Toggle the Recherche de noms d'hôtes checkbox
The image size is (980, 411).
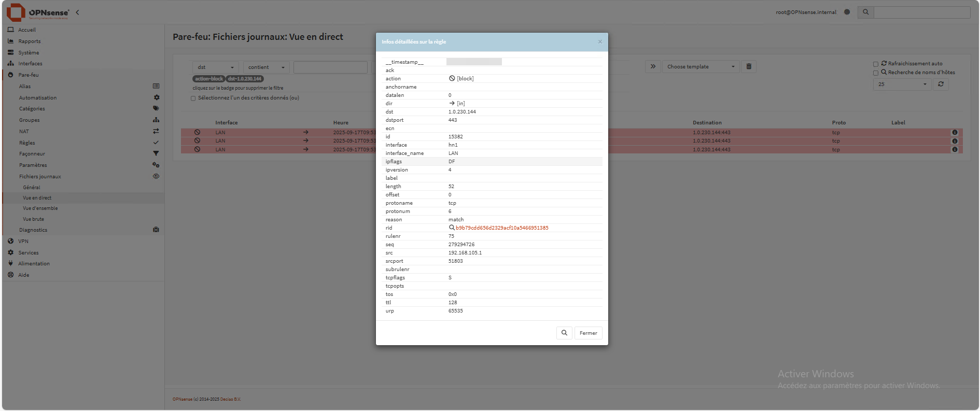(x=876, y=73)
